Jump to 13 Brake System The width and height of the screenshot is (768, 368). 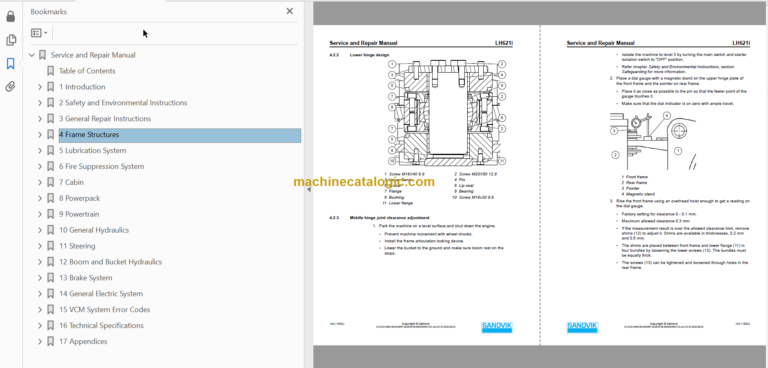(x=85, y=278)
